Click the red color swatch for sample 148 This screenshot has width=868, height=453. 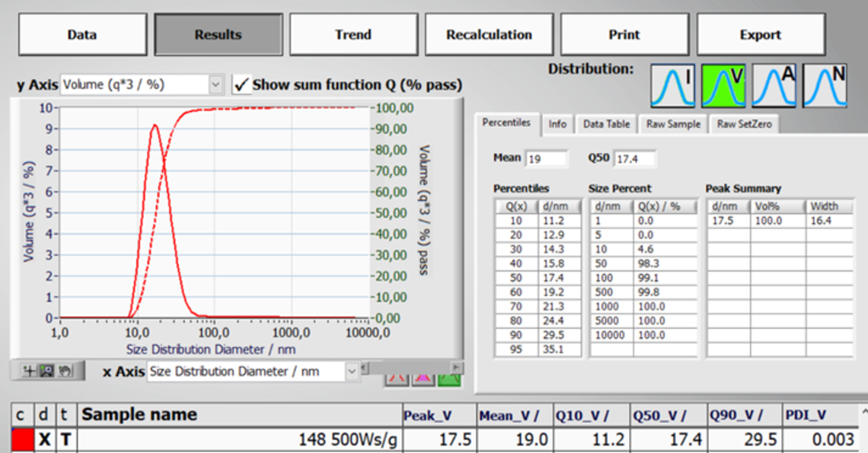click(23, 440)
